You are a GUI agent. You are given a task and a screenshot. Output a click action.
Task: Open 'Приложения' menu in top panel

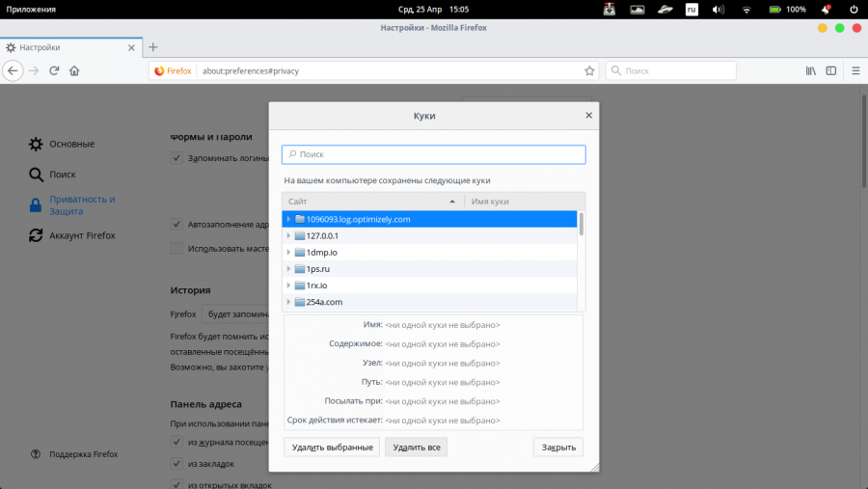point(30,9)
